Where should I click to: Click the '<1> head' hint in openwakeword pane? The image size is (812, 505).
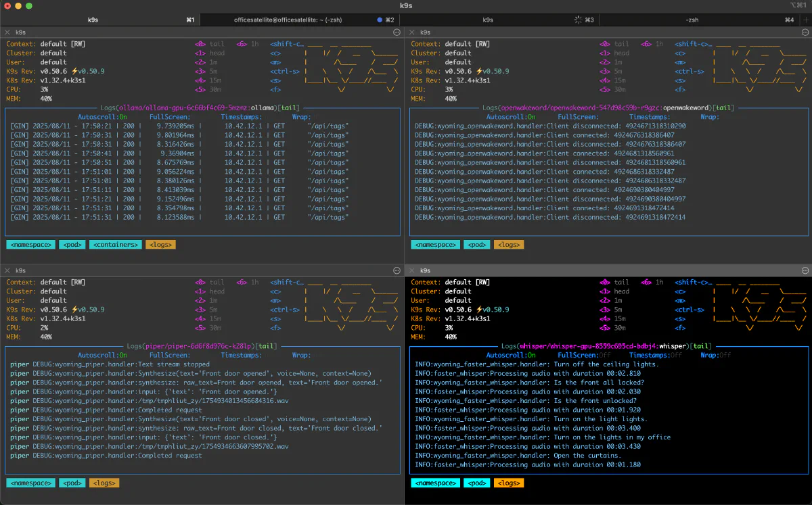click(x=614, y=53)
